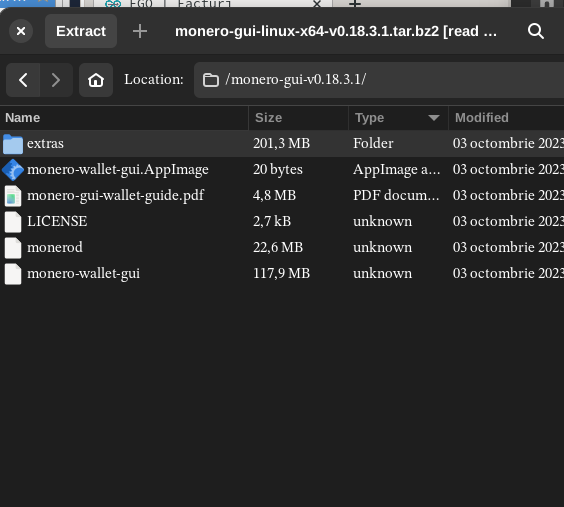The image size is (564, 507).
Task: Add files with the plus icon
Action: 140,31
